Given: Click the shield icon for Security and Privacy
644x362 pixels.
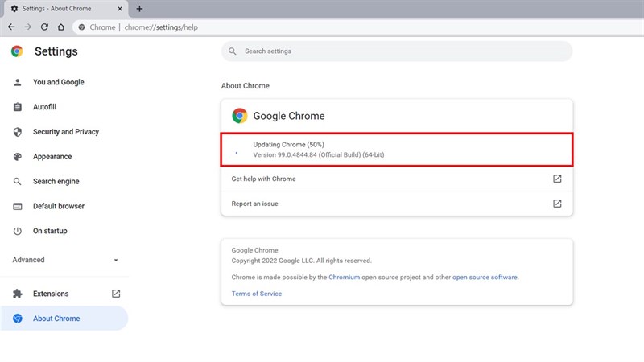Looking at the screenshot, I should point(17,132).
